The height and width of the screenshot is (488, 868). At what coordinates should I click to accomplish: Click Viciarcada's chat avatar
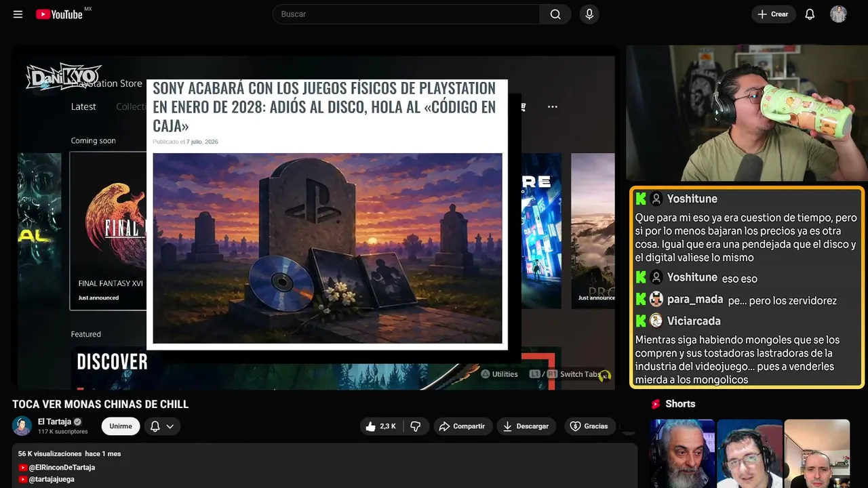(x=656, y=321)
